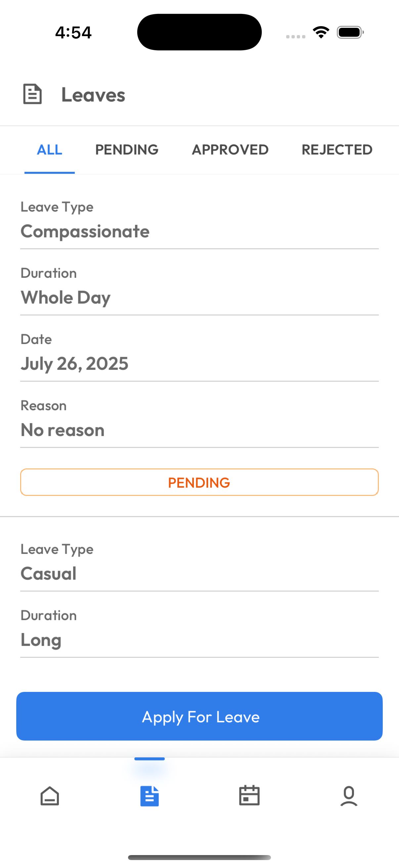
Task: Open the calendar icon in bottom bar
Action: click(x=249, y=796)
